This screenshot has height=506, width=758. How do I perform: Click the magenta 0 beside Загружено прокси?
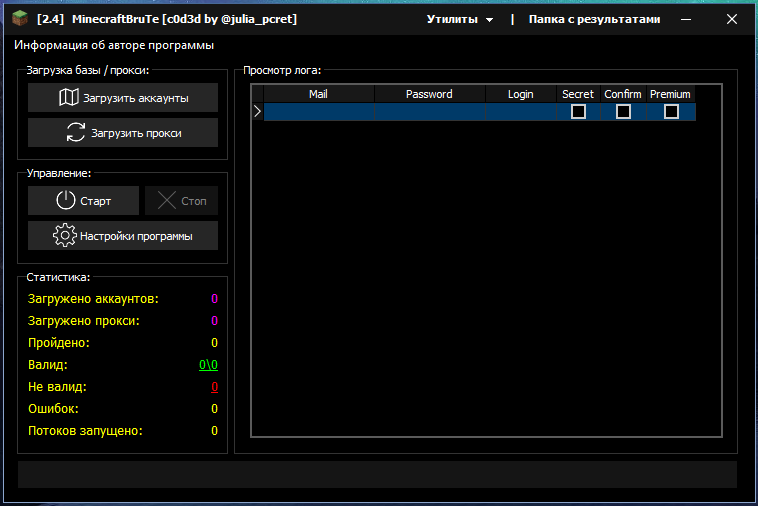tap(215, 321)
